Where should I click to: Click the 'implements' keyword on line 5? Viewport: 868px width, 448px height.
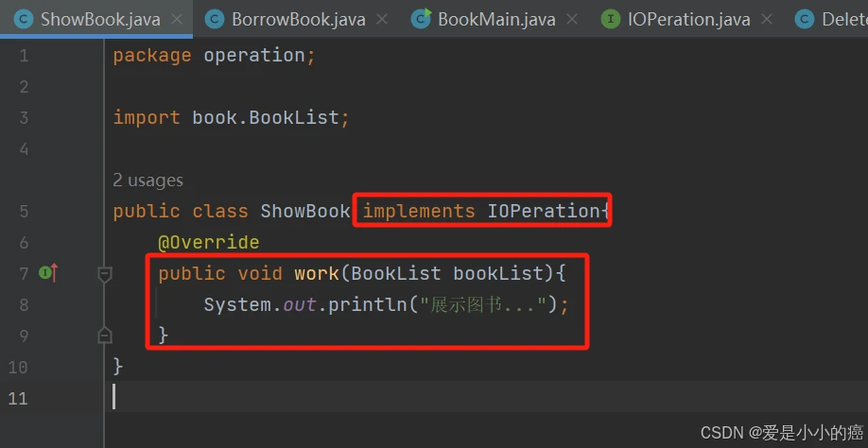(419, 212)
